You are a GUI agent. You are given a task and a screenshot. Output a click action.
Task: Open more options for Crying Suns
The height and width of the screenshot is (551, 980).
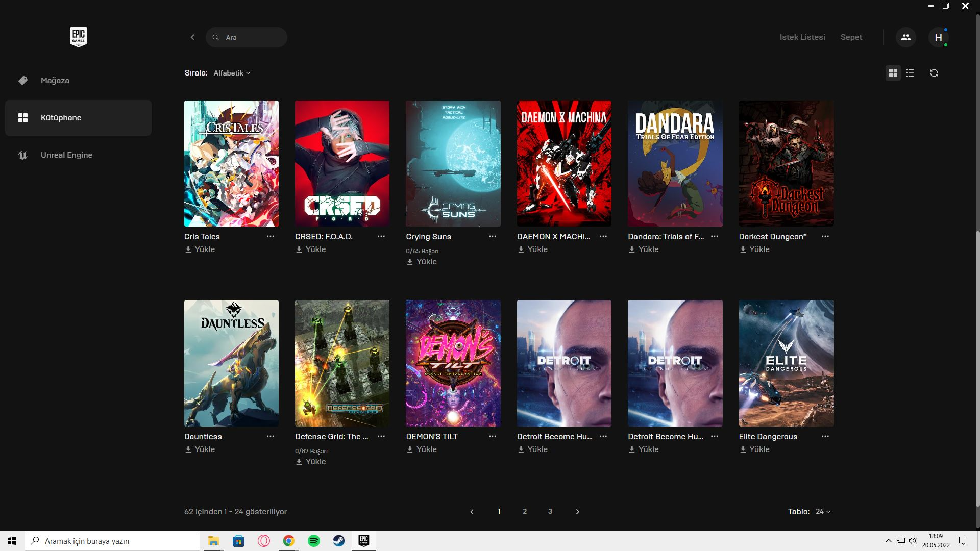pyautogui.click(x=493, y=236)
